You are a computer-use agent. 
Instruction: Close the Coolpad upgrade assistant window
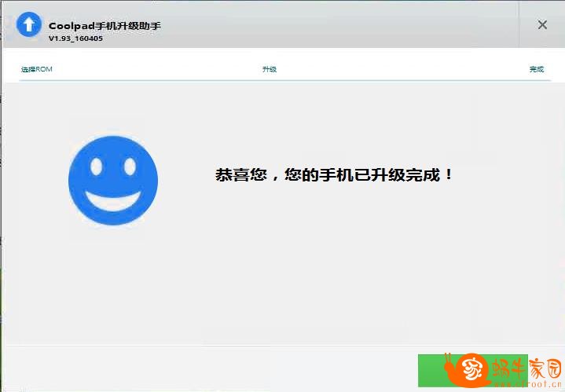542,25
